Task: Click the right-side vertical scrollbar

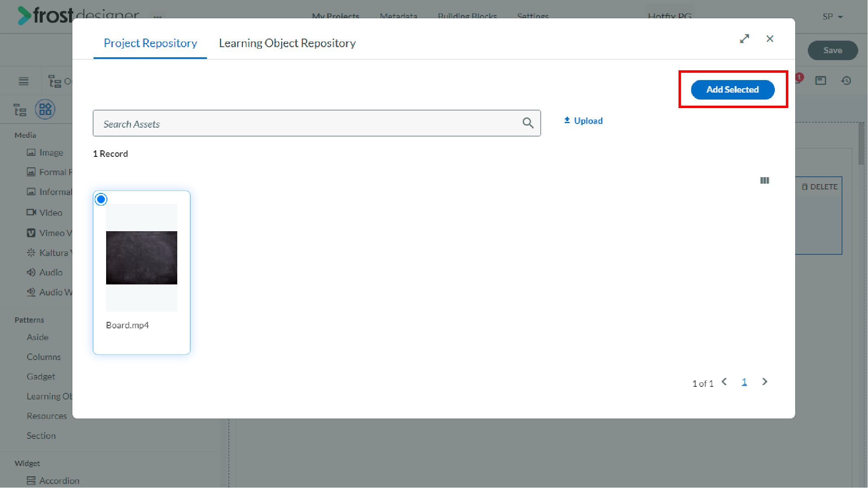Action: tap(861, 144)
